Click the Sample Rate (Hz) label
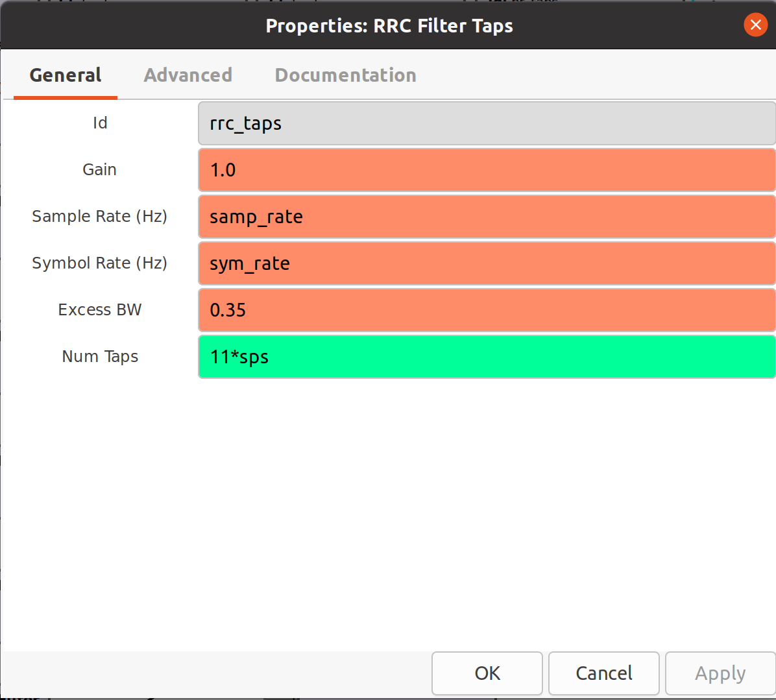This screenshot has height=700, width=776. [x=99, y=216]
